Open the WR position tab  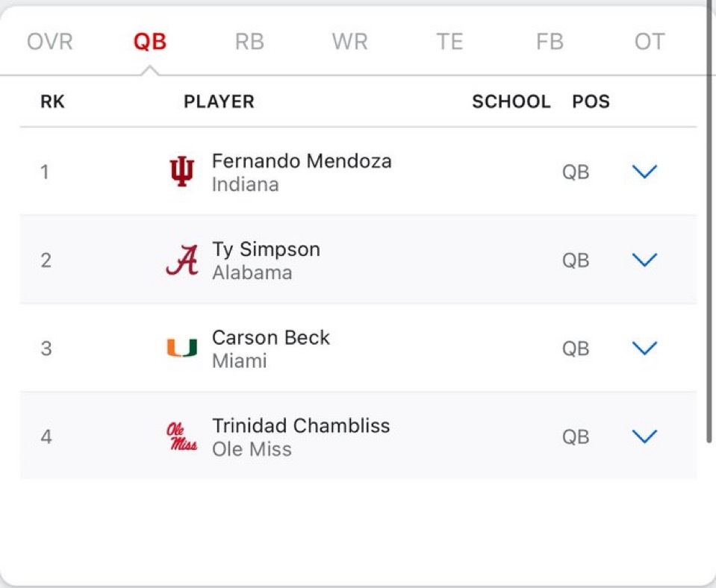pos(349,42)
